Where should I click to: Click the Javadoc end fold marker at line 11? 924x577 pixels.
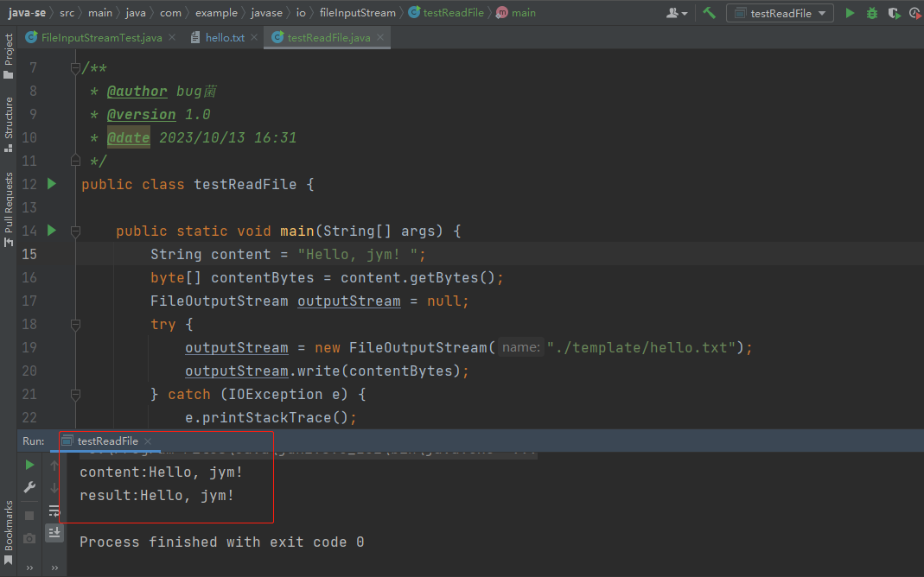coord(75,160)
